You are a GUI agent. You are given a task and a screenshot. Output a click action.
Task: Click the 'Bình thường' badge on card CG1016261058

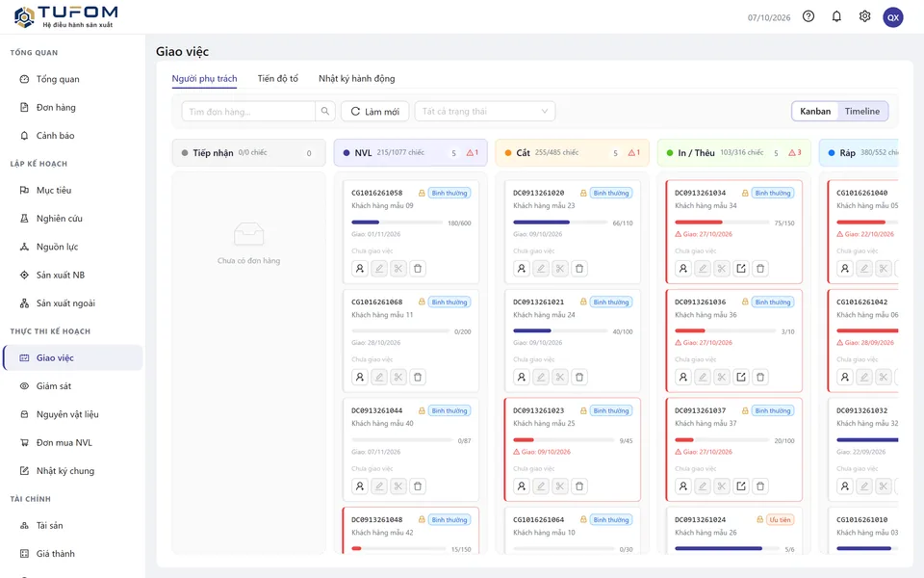point(449,193)
